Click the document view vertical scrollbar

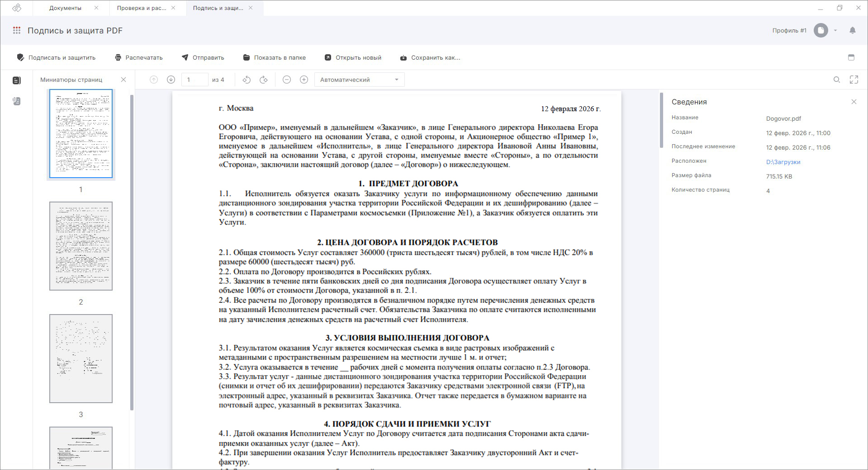pyautogui.click(x=661, y=120)
